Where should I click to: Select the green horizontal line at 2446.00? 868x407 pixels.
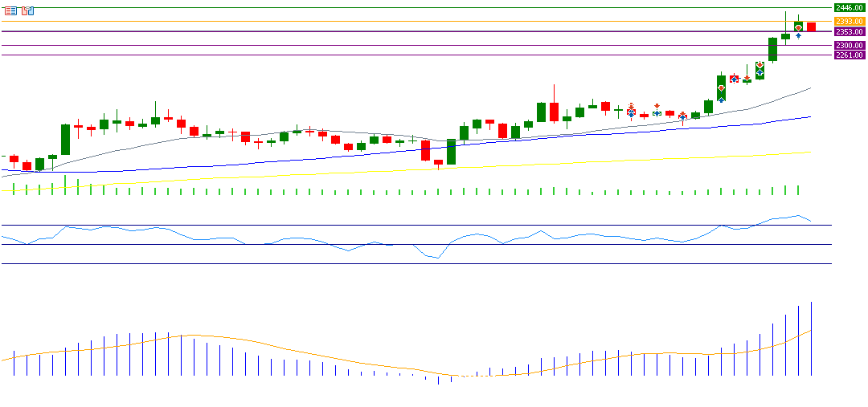click(402, 7)
